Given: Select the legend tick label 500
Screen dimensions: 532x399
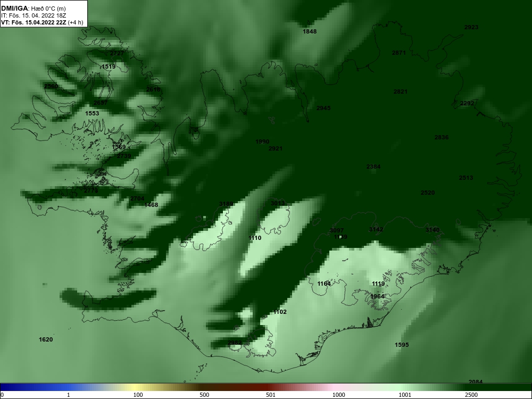Looking at the screenshot, I should [x=204, y=395].
